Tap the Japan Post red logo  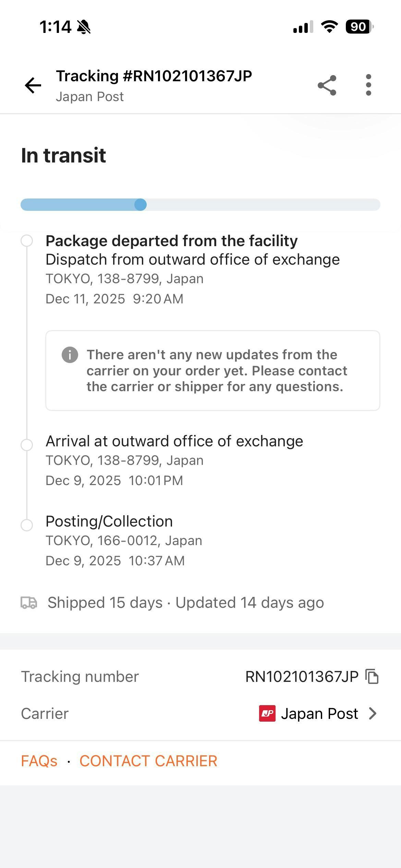pos(267,713)
